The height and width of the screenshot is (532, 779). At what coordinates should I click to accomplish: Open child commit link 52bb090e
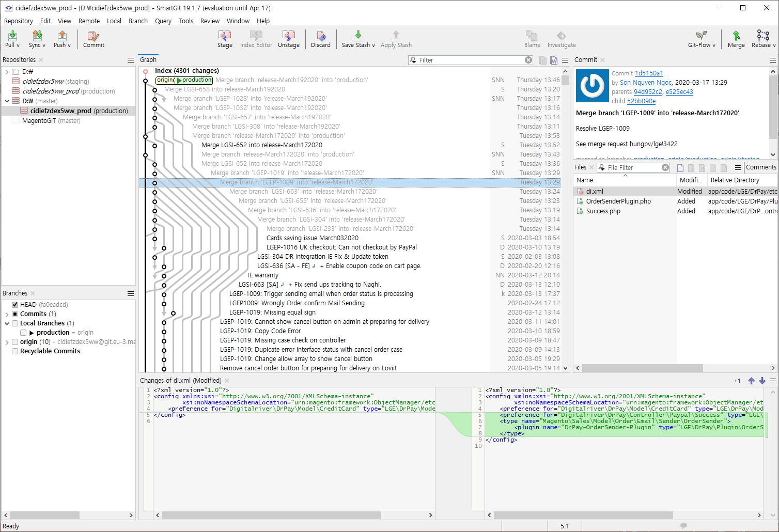[x=641, y=101]
